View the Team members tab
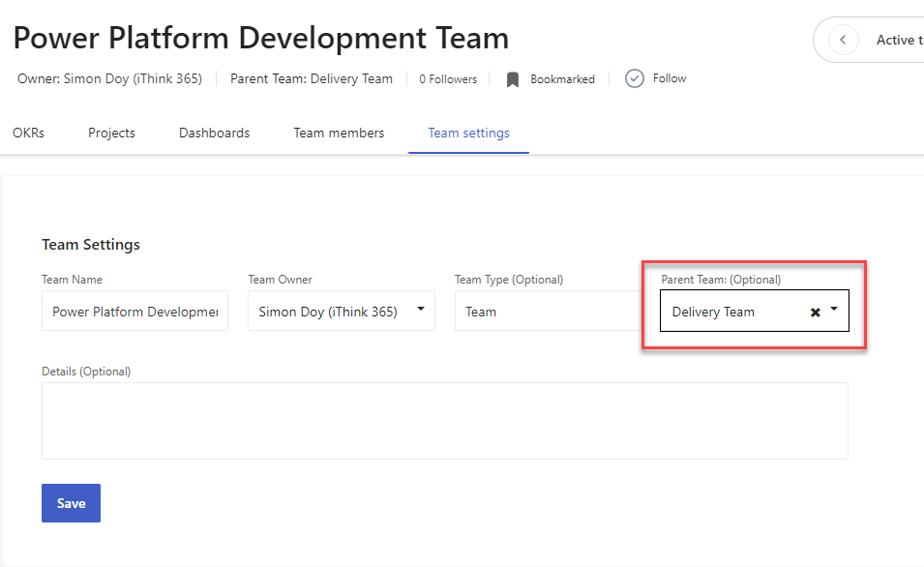This screenshot has height=567, width=924. pos(339,133)
